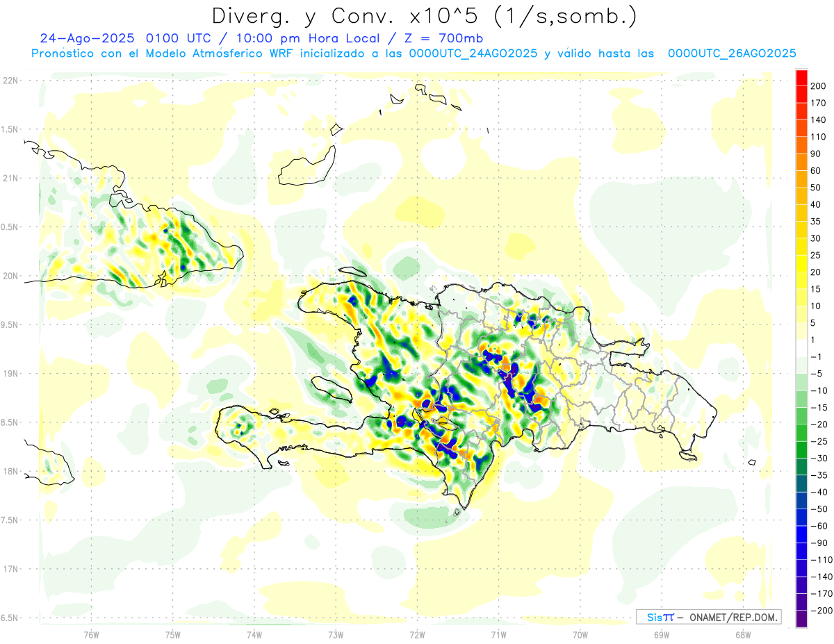
Task: Select the dark red swatch atop the colorbar
Action: click(802, 78)
